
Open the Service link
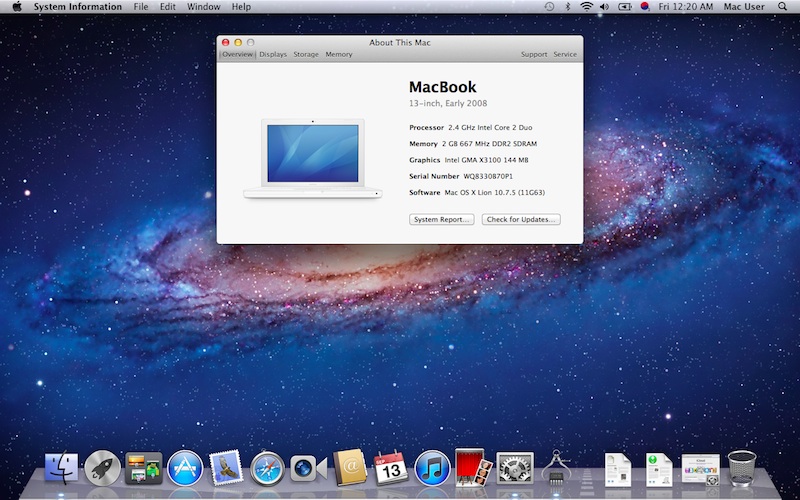[x=565, y=54]
